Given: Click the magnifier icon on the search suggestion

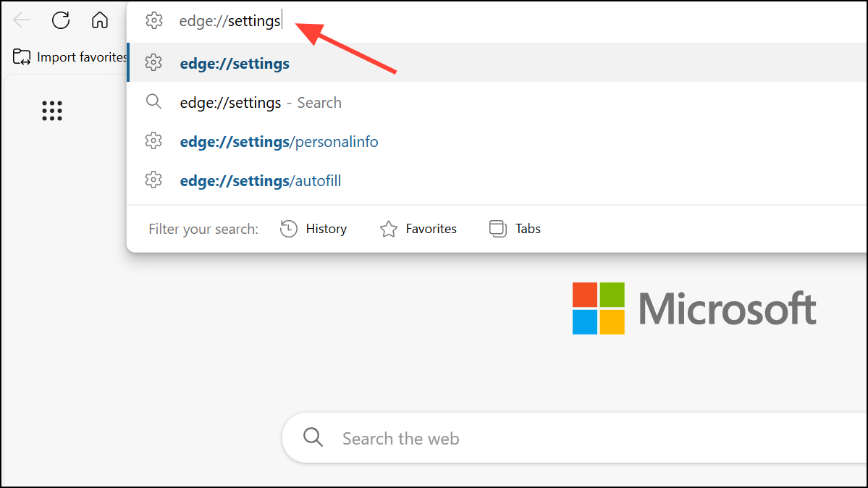Looking at the screenshot, I should coord(154,102).
